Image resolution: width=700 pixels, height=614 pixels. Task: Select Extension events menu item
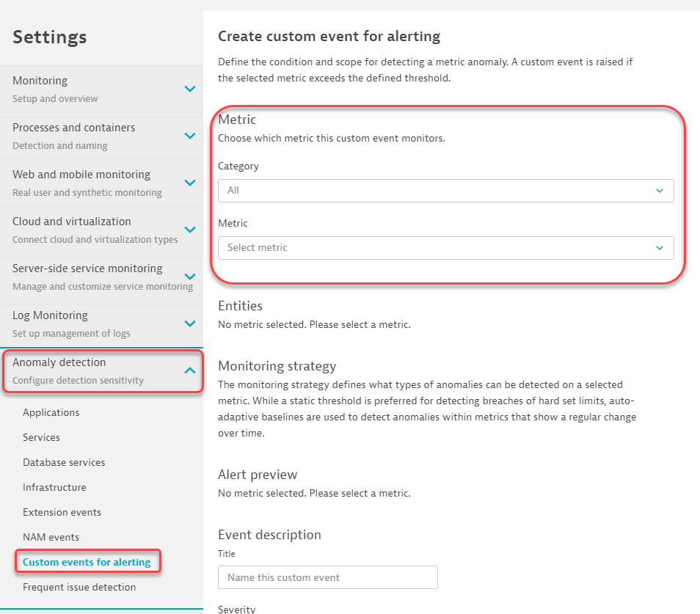(62, 512)
